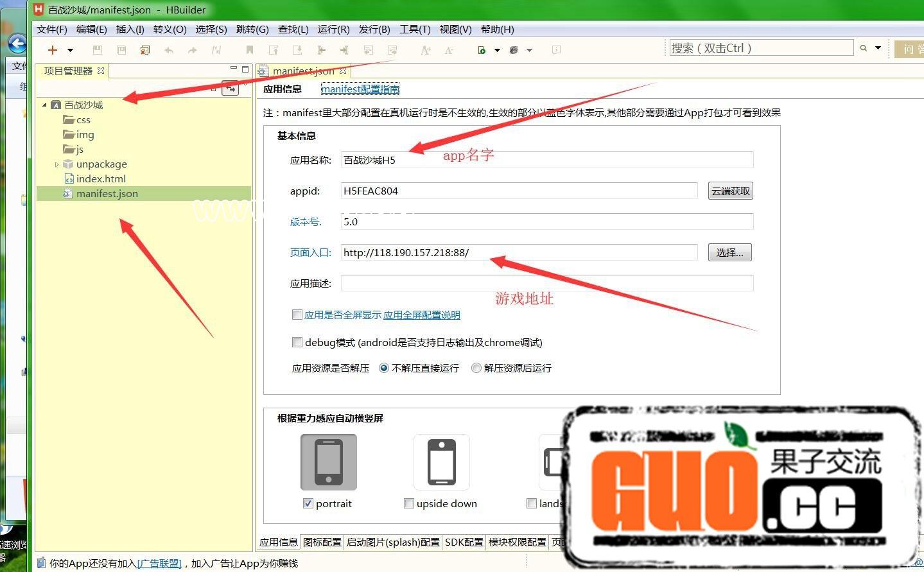Open the manifest配置指南 link
Viewport: 924px width, 572px height.
360,89
